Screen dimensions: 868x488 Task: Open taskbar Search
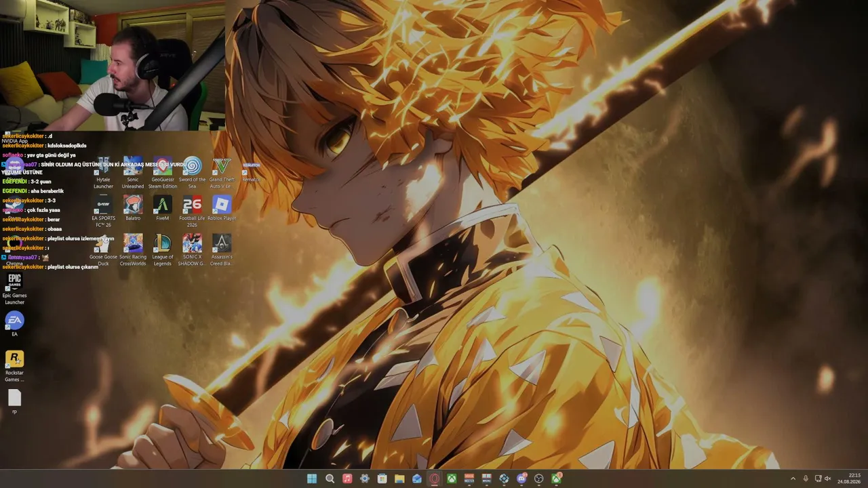(x=330, y=479)
